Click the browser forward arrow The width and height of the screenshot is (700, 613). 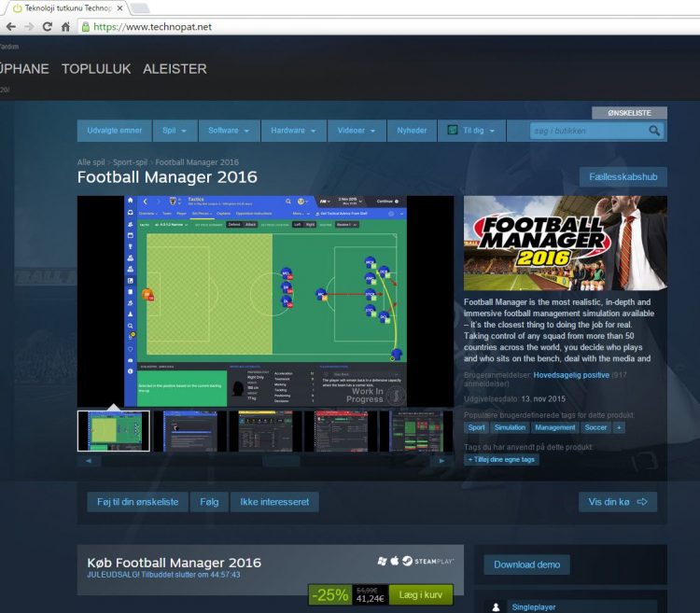tap(29, 27)
